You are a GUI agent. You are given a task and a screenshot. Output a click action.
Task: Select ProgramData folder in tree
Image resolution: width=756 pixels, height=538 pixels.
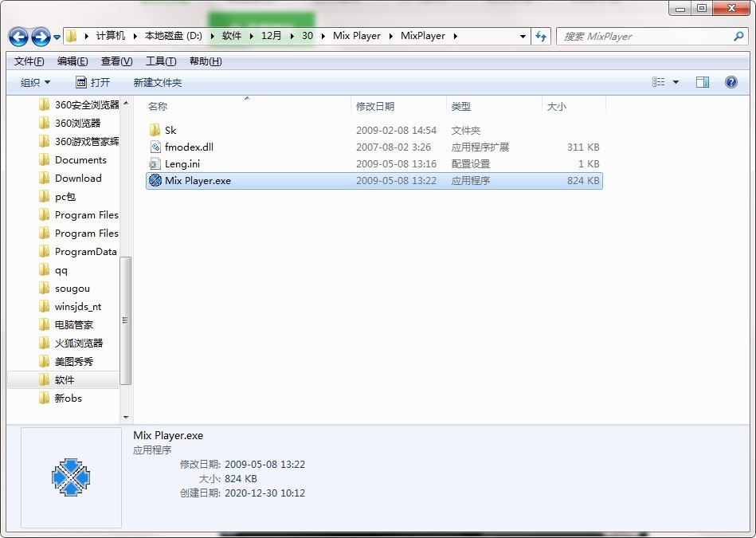tap(77, 251)
